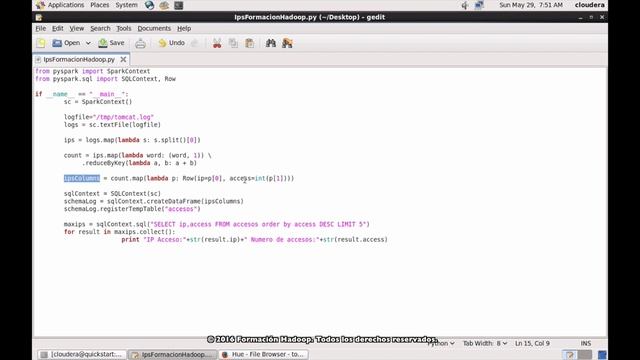Open a file using the Open button
Viewport: 640px width, 360px height.
point(66,43)
